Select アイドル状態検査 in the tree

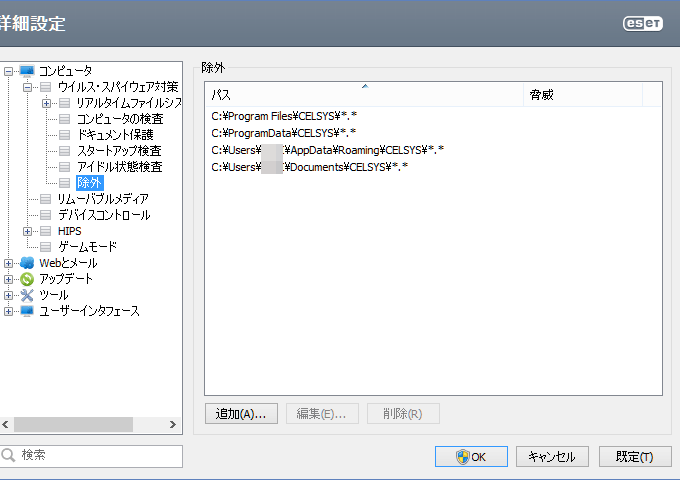click(x=119, y=167)
